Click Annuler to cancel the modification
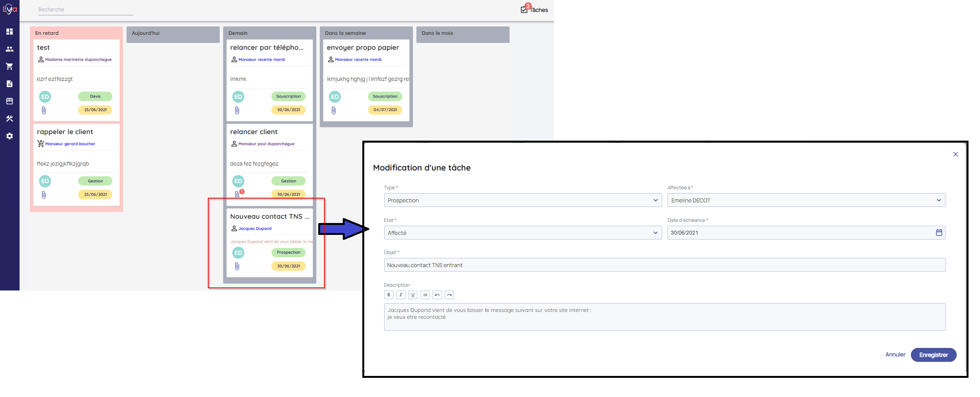 tap(895, 355)
